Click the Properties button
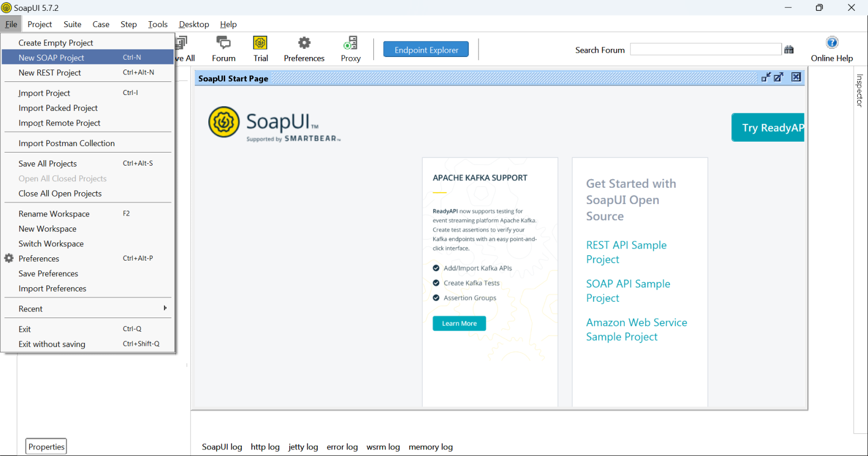 coord(46,447)
